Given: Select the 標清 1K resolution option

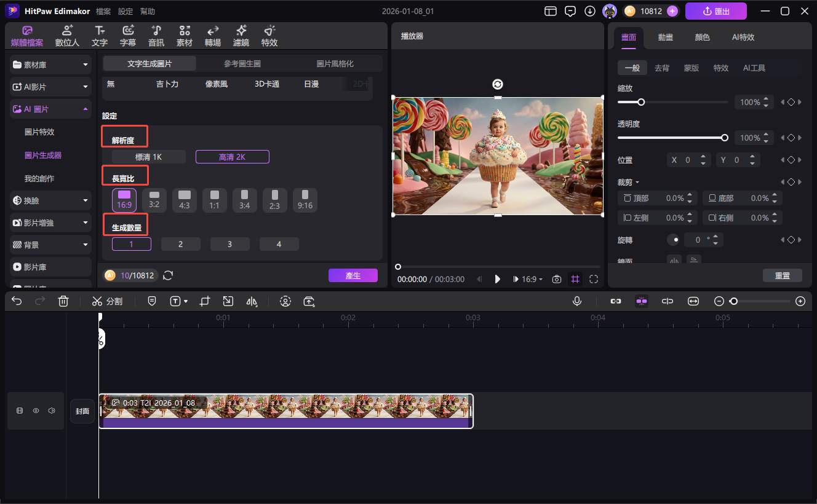Looking at the screenshot, I should click(148, 157).
